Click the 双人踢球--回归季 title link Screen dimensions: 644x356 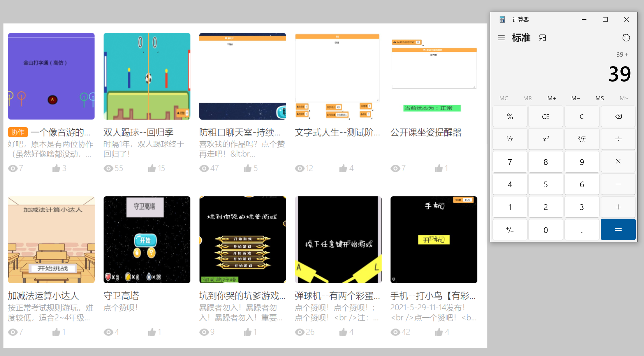click(x=138, y=132)
